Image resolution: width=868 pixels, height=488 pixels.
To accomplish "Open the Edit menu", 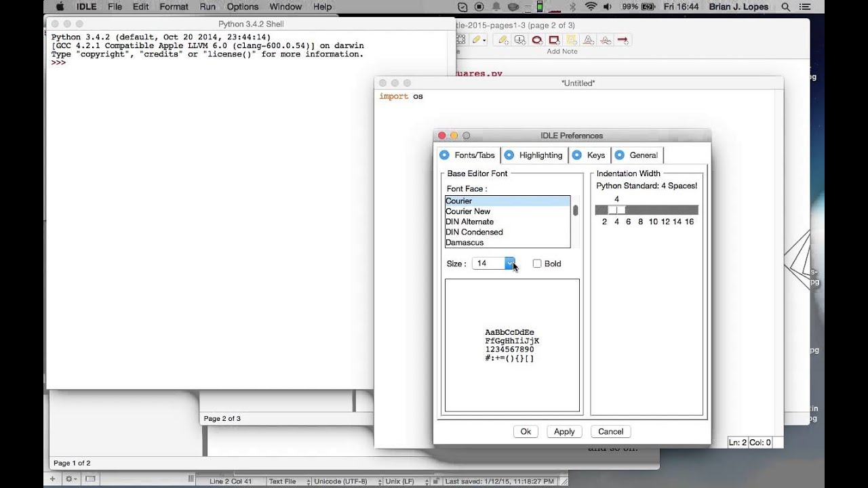I will coord(140,7).
